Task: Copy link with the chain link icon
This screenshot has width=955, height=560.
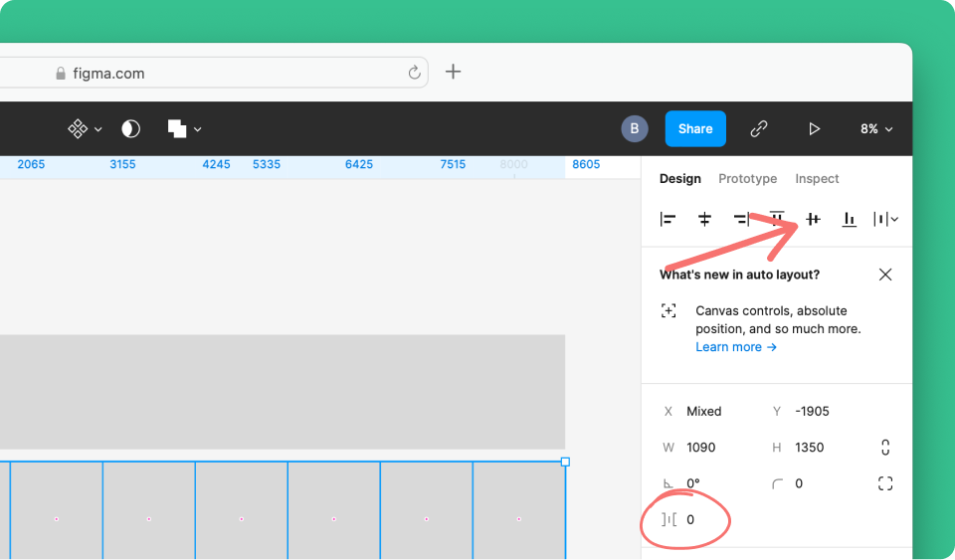Action: [759, 128]
